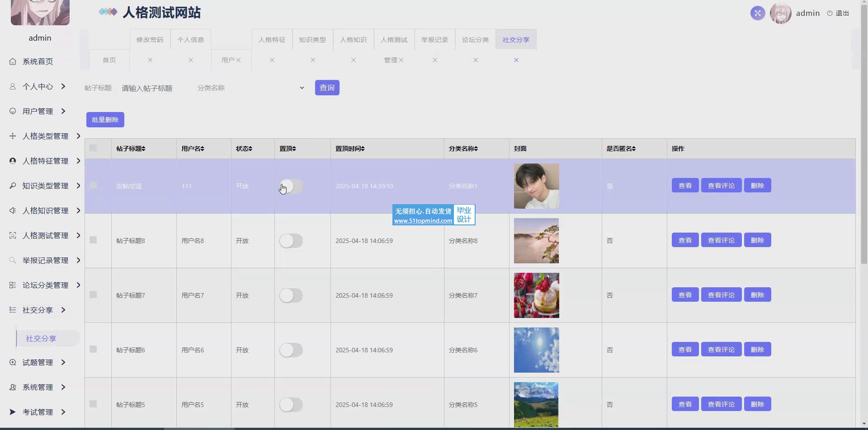The image size is (868, 430).
Task: Click the cover thumbnail of 帖子标题7
Action: (x=536, y=295)
